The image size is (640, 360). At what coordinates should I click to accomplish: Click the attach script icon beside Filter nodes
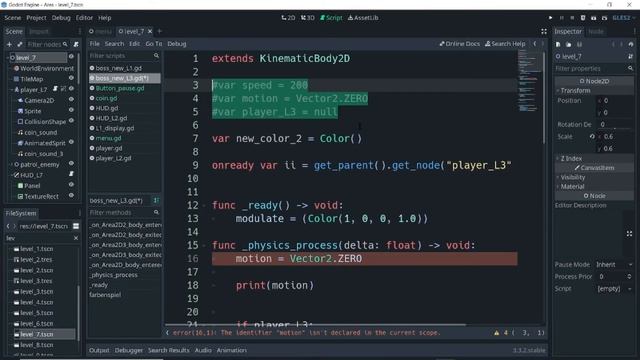click(76, 44)
